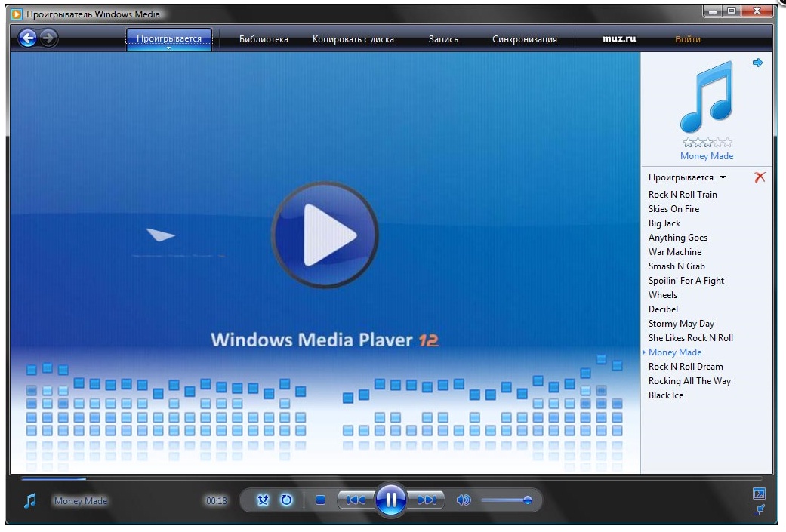Switch to compact mode icon
The image size is (786, 532).
click(759, 510)
